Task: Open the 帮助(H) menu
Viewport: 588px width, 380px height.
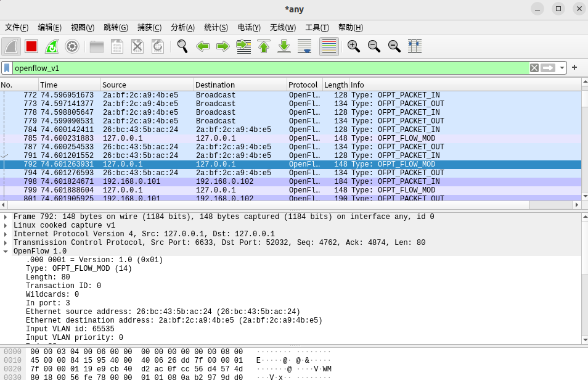Action: point(351,27)
